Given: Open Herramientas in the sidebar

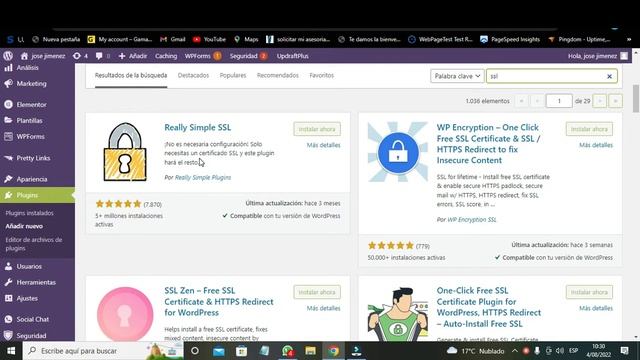Looking at the screenshot, I should tap(37, 282).
